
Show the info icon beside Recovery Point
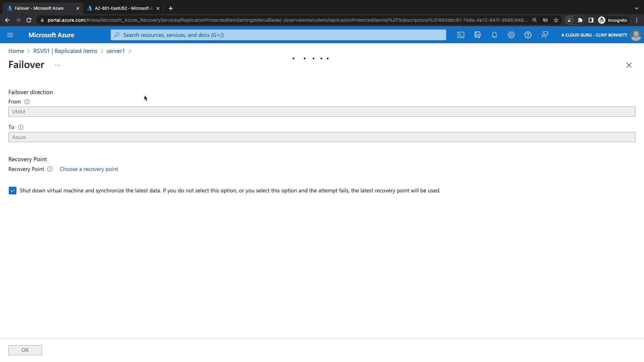tap(50, 169)
